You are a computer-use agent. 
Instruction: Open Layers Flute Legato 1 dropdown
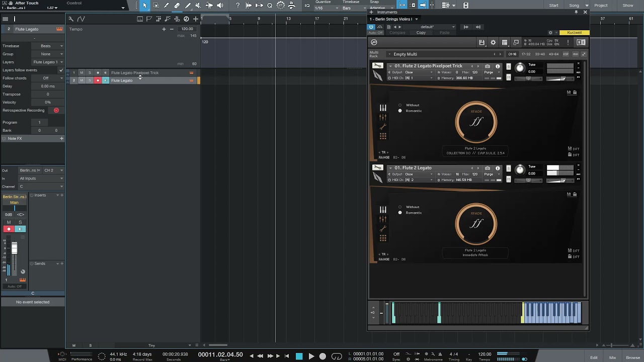(48, 62)
